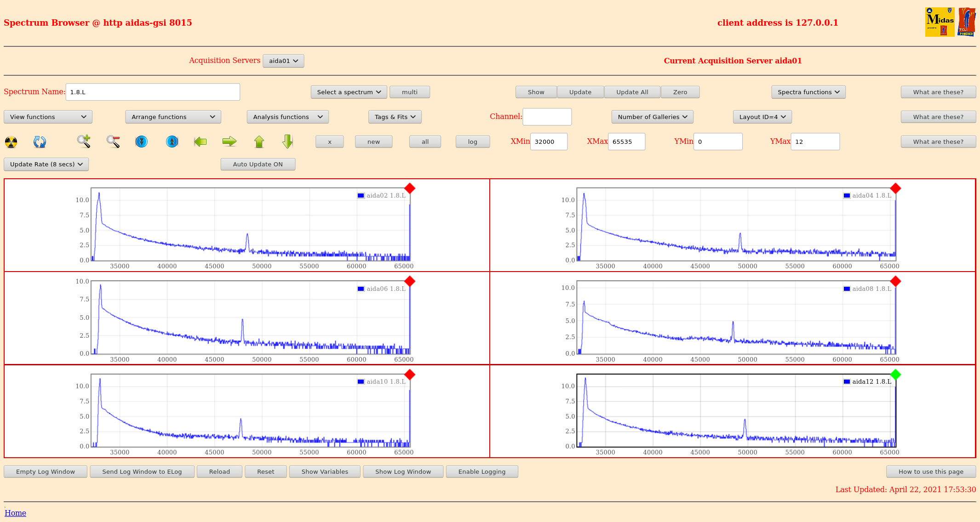Click the green left arrow icon
Viewport: 980px width, 522px height.
pos(200,142)
